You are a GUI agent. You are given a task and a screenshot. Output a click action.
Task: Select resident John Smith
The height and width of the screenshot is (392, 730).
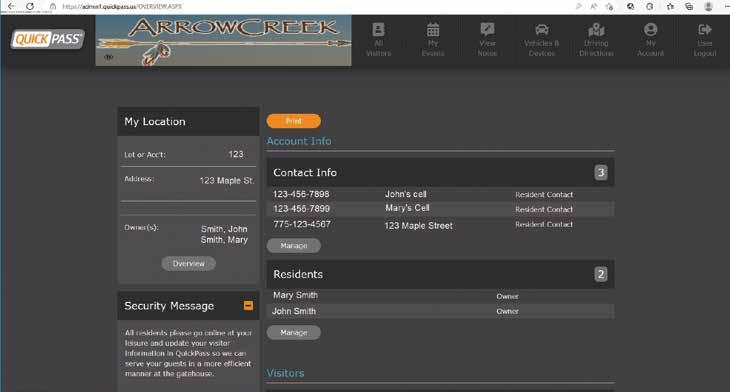pyautogui.click(x=294, y=311)
